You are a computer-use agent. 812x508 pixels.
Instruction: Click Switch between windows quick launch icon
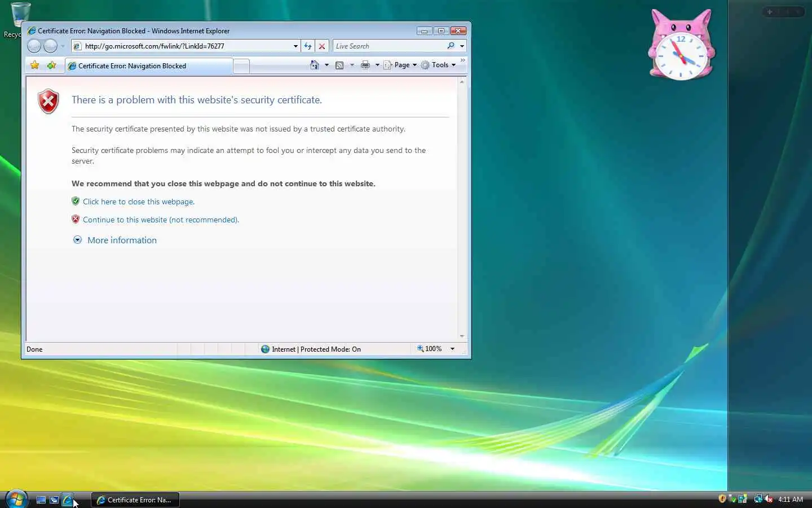tap(54, 500)
